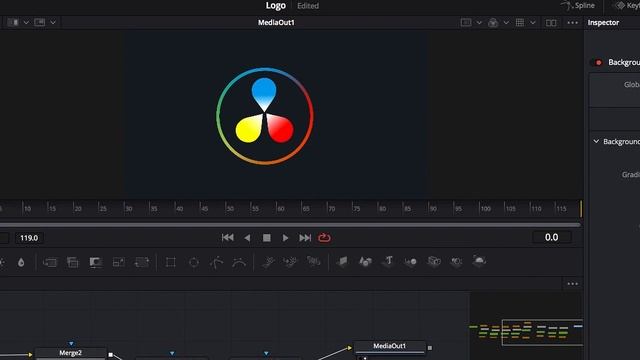The image size is (640, 360).
Task: Add a Blur node from toolbar
Action: click(21, 262)
